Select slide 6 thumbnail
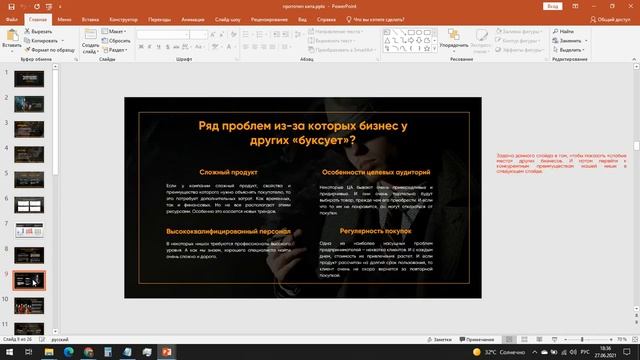 point(29,205)
